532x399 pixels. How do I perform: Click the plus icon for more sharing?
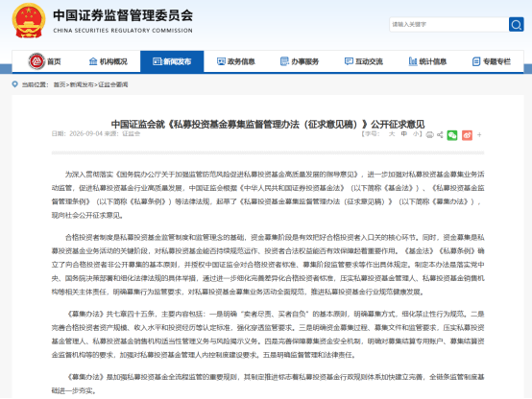point(479,135)
